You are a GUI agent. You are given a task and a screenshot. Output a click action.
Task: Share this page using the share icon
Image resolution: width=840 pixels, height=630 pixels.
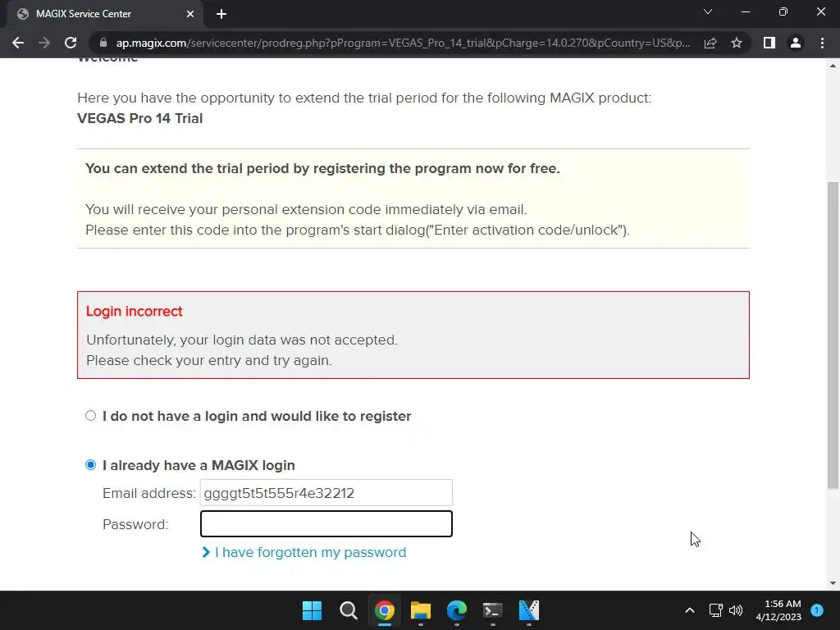[x=710, y=43]
